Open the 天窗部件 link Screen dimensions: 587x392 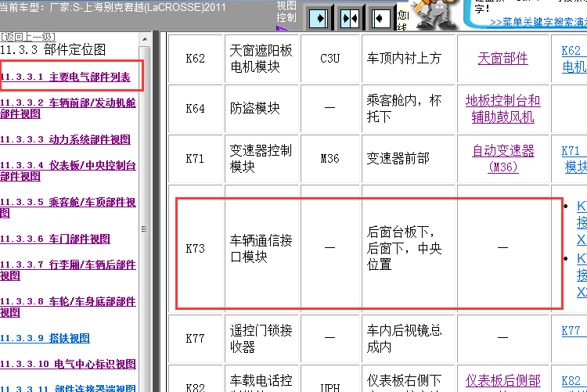point(502,59)
